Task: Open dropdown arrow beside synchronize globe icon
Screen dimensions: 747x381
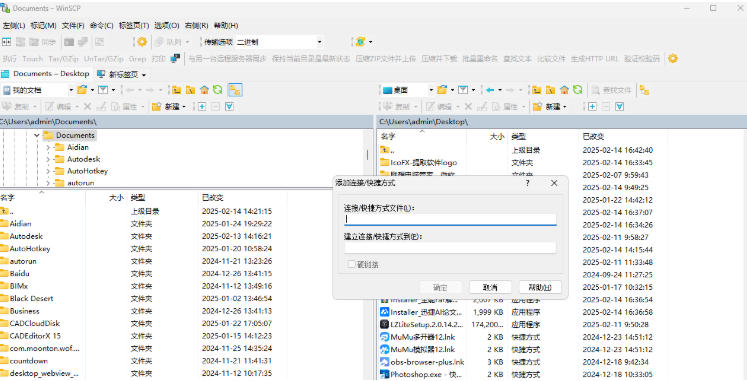Action: [370, 42]
